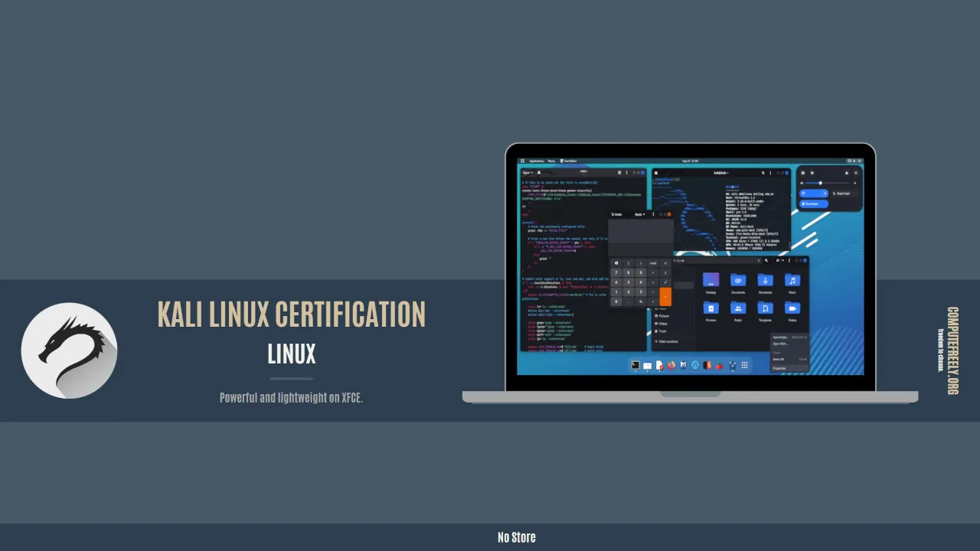This screenshot has width=980, height=551.
Task: Click the search icon in Files window
Action: coord(766,260)
